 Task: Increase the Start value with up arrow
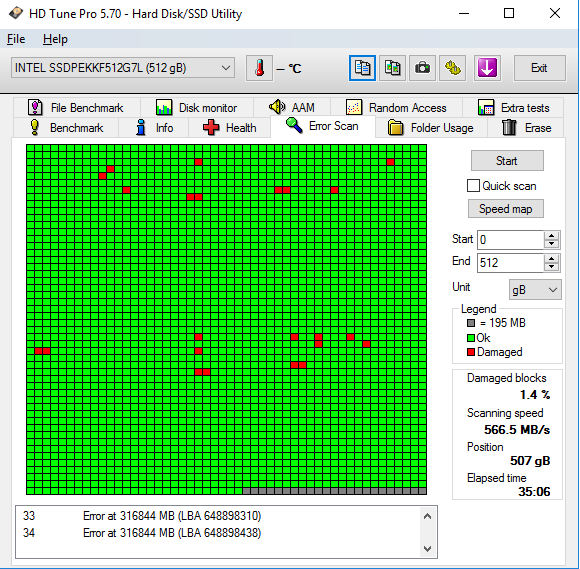tap(552, 235)
